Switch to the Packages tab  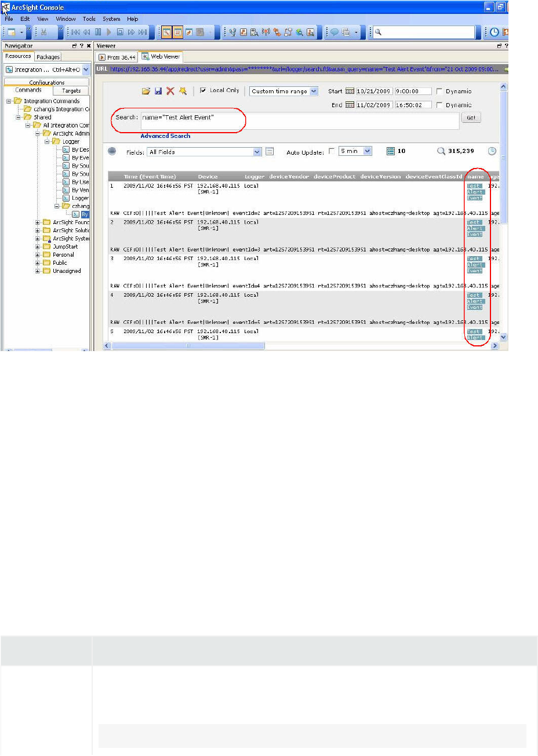pyautogui.click(x=48, y=57)
